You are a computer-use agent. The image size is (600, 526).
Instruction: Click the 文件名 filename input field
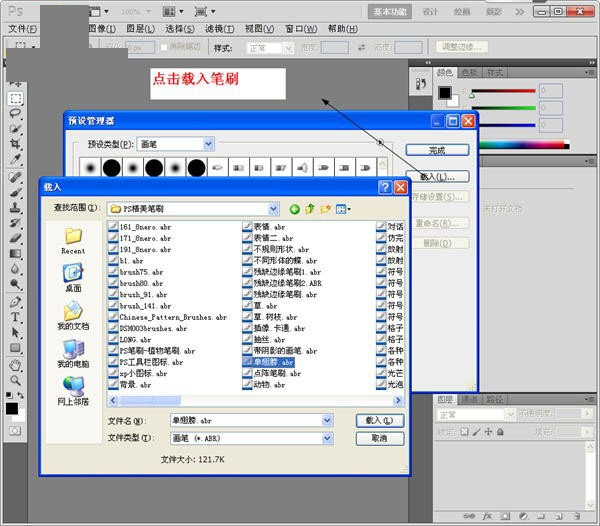tap(247, 420)
